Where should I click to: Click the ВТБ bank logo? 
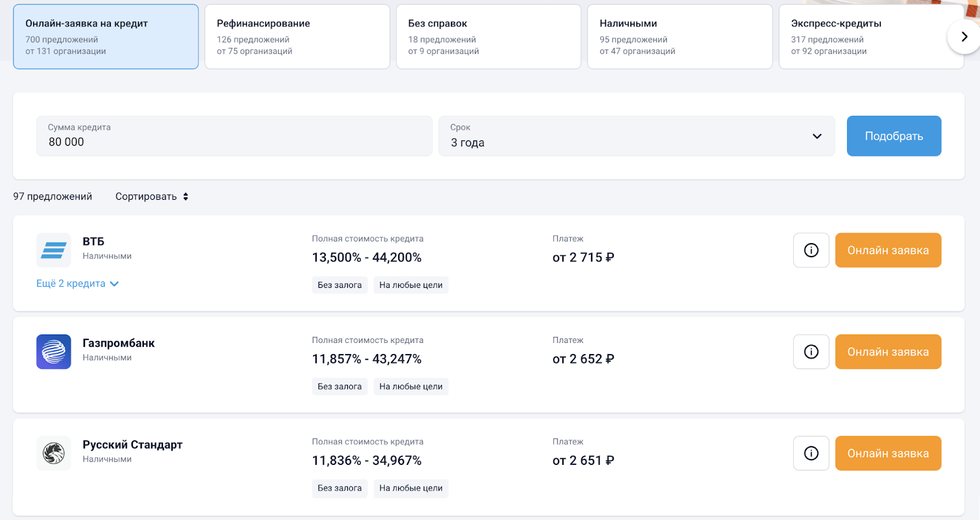tap(54, 250)
